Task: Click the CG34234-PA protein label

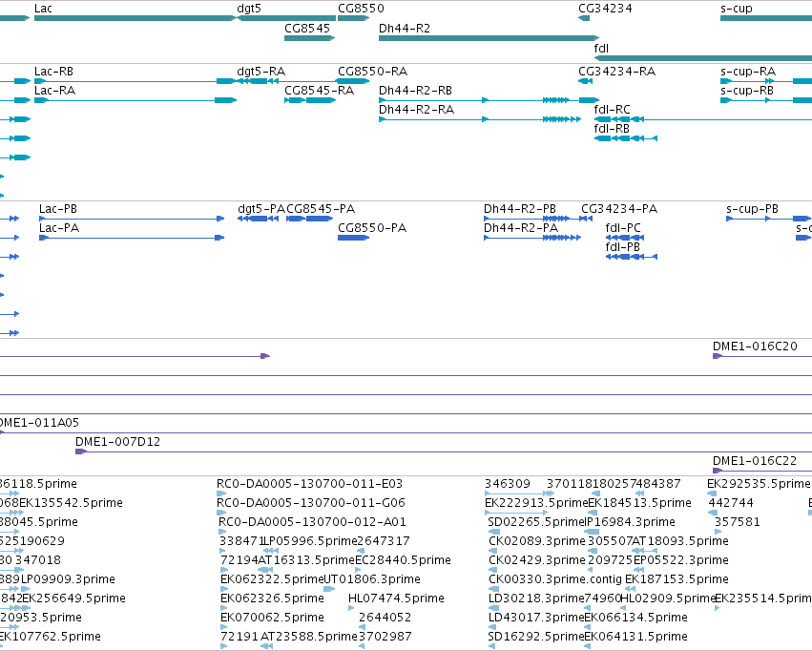Action: pyautogui.click(x=619, y=209)
